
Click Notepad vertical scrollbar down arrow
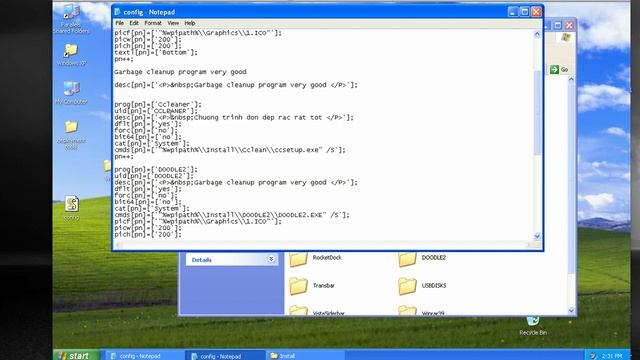537,236
